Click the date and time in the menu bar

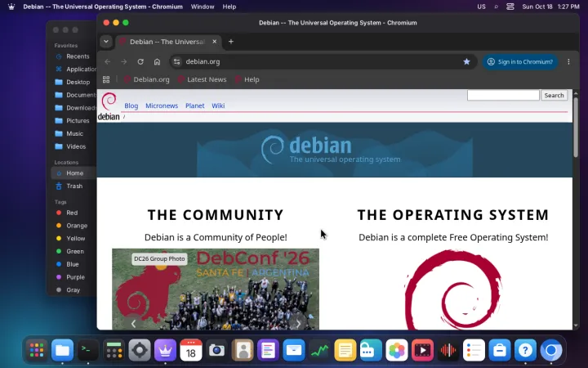point(550,7)
